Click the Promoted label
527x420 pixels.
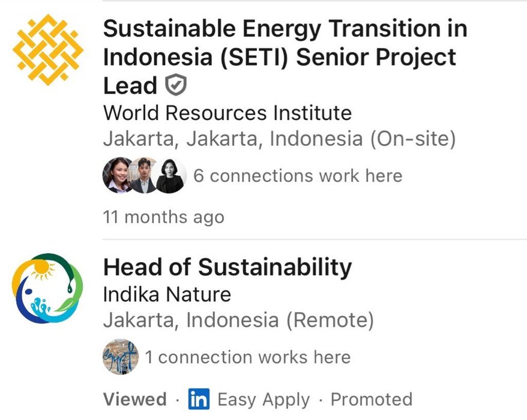[372, 400]
